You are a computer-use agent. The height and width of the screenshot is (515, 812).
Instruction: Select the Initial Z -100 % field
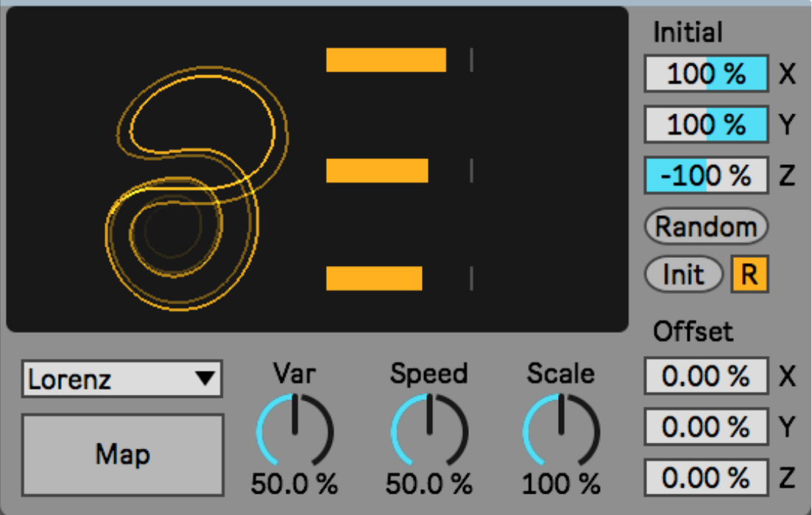click(706, 175)
